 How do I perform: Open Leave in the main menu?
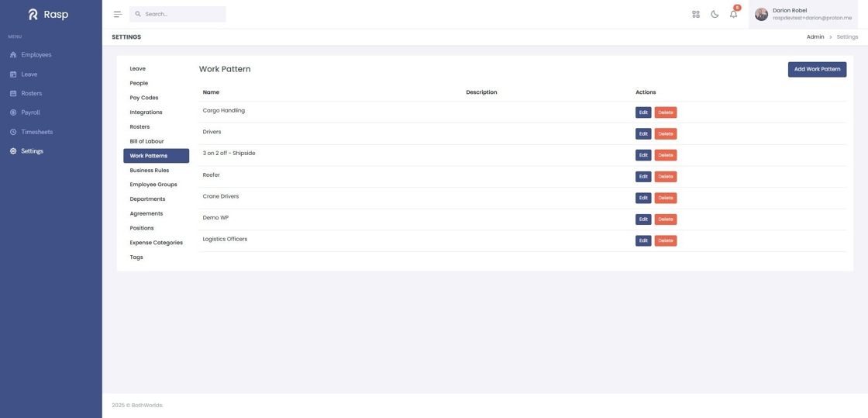pos(29,74)
